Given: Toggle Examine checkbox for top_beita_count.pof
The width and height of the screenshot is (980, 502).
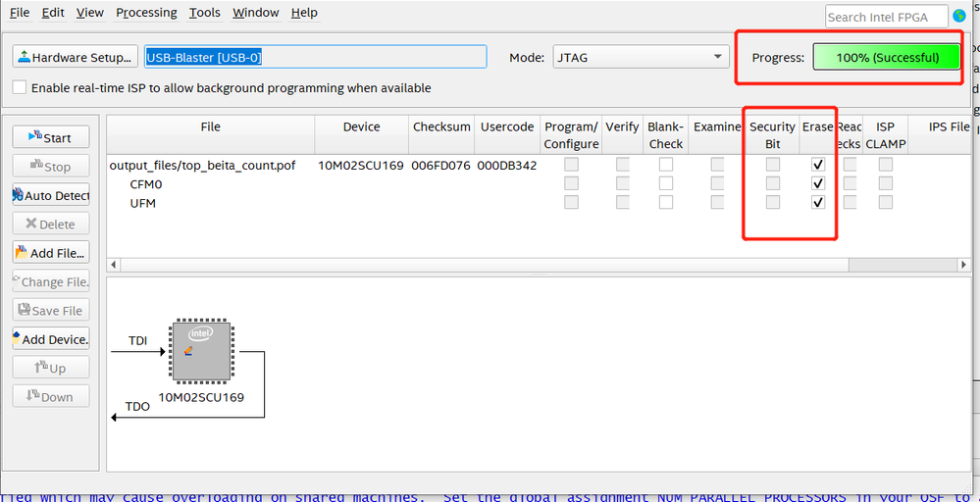Looking at the screenshot, I should pyautogui.click(x=717, y=165).
